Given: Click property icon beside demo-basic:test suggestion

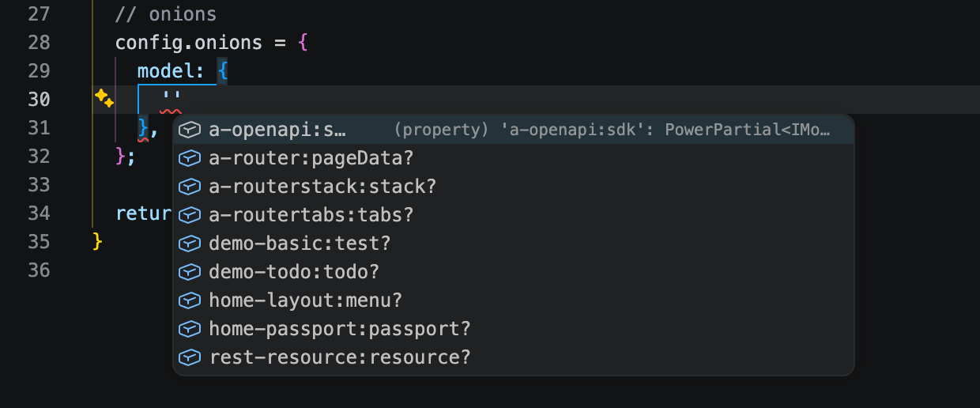Looking at the screenshot, I should click(x=189, y=244).
